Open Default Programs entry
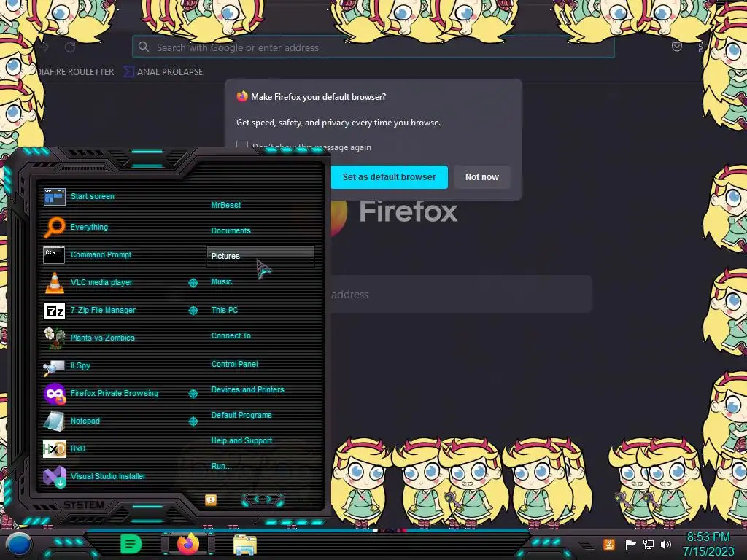 point(241,415)
